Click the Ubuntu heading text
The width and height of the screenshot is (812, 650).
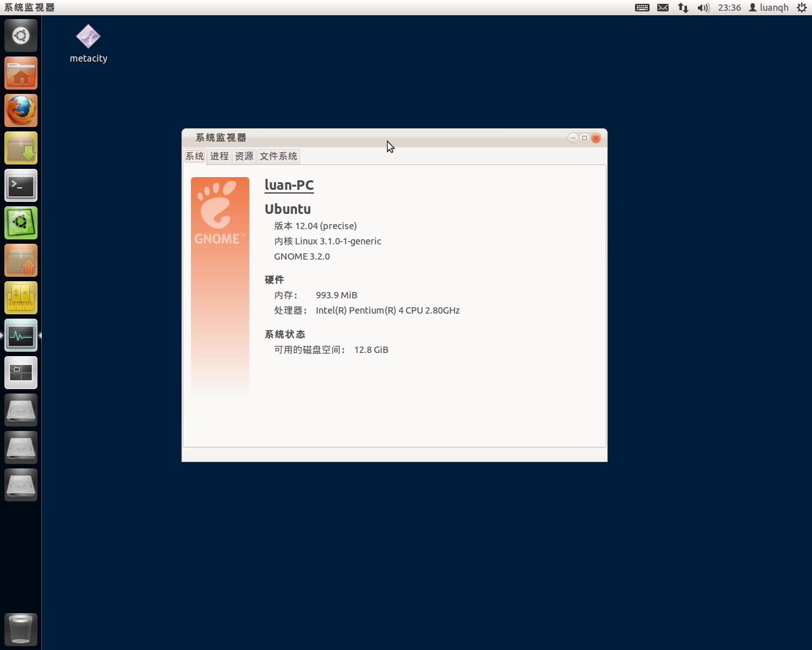point(287,209)
